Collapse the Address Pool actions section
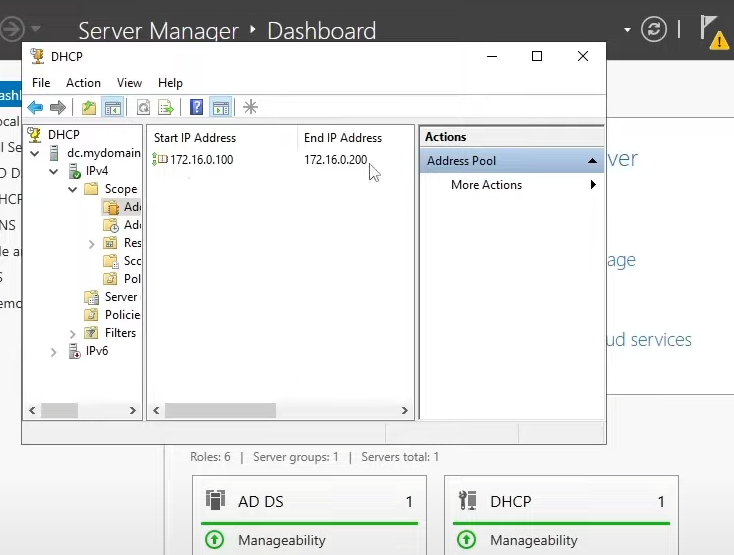 click(592, 161)
